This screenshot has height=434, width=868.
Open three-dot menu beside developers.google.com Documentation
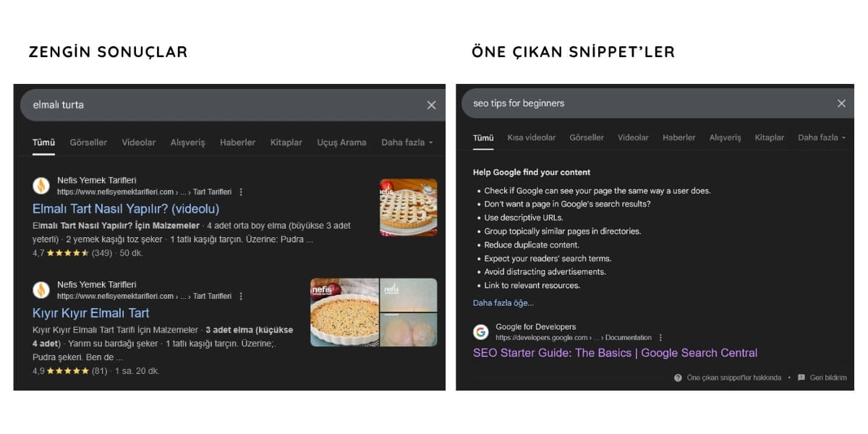[x=660, y=338]
